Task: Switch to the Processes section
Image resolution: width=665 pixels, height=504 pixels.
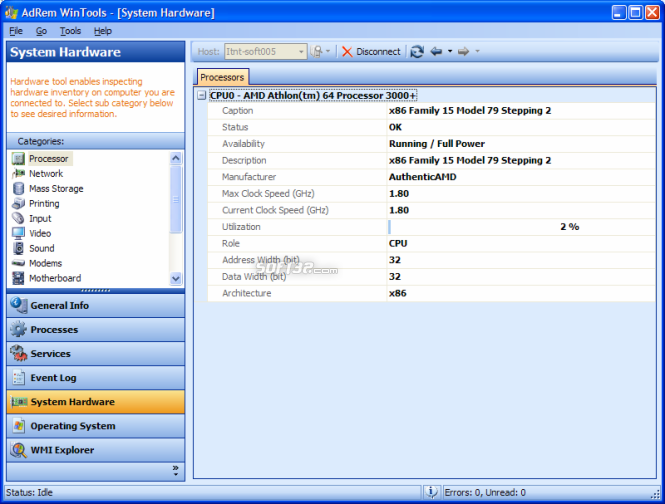Action: [x=96, y=329]
